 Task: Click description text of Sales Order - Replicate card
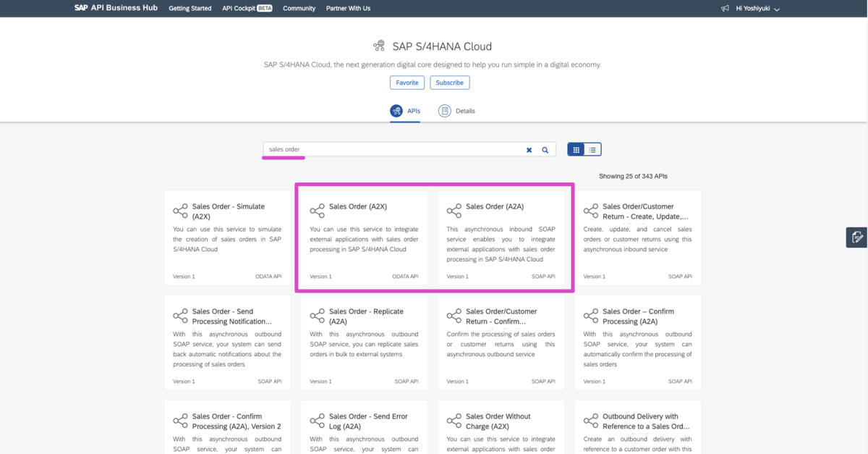point(364,344)
